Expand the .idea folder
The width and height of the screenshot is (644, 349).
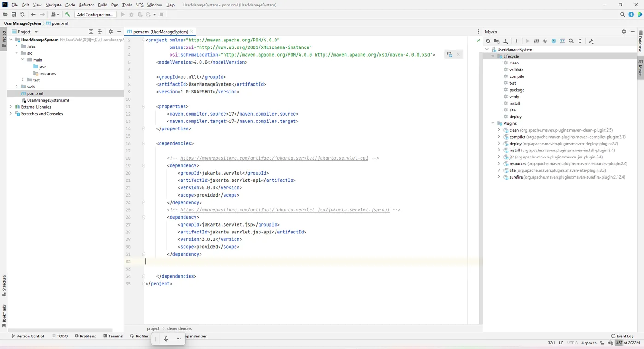(x=17, y=47)
